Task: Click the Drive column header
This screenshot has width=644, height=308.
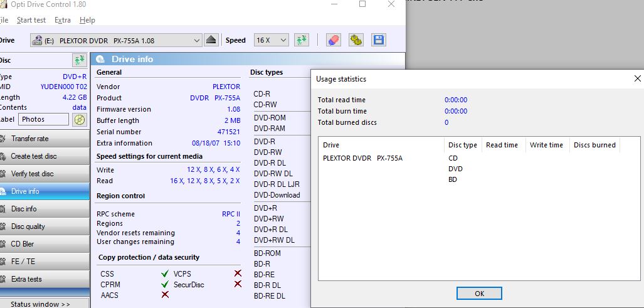Action: pos(381,145)
